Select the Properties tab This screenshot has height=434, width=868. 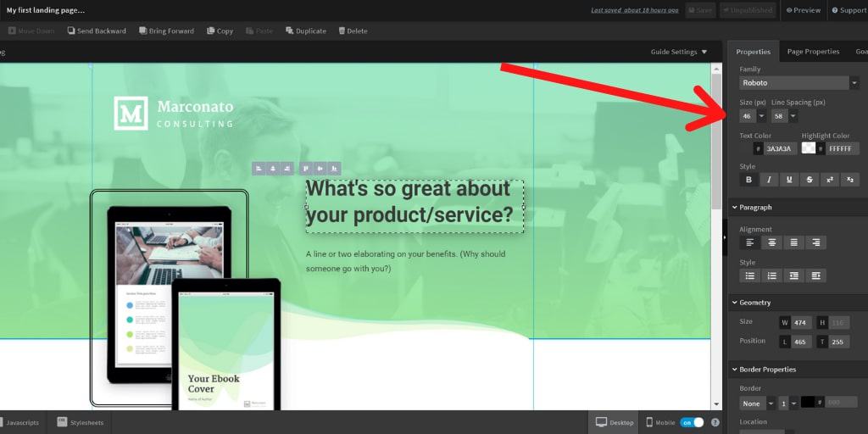click(x=753, y=52)
